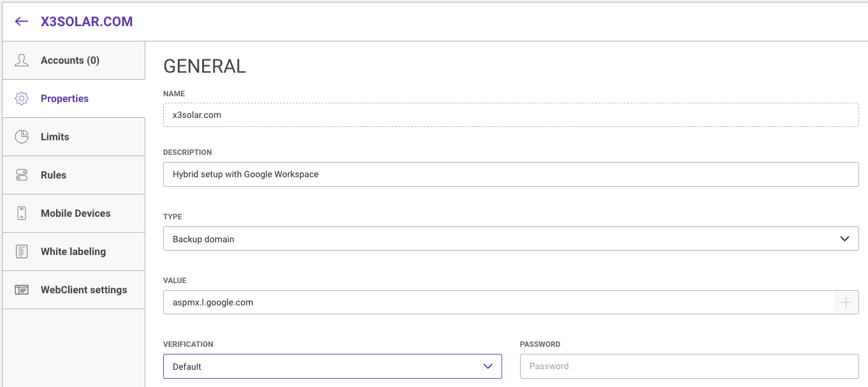This screenshot has width=868, height=387.
Task: Click the White labeling document icon
Action: point(22,252)
